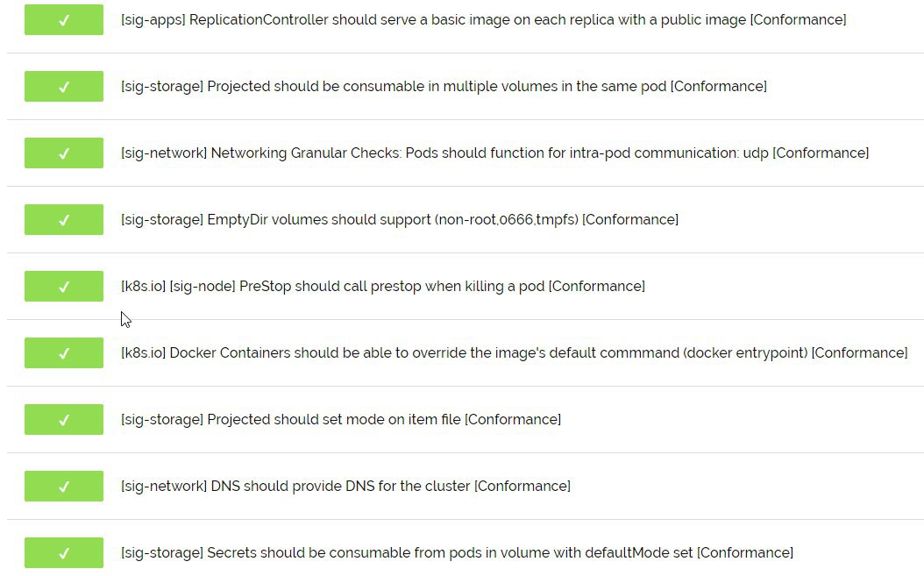Click green status icon for DNS cluster test
This screenshot has width=924, height=576.
coord(64,487)
